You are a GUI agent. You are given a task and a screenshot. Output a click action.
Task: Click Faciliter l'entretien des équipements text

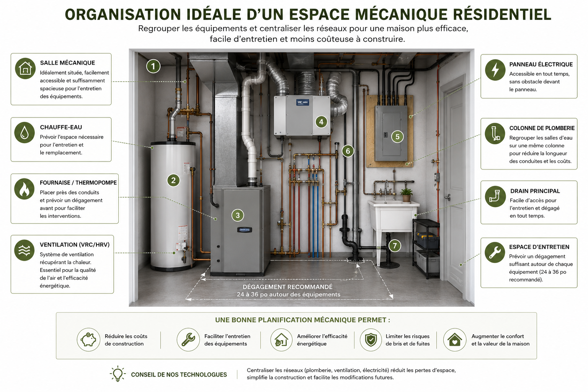227,340
